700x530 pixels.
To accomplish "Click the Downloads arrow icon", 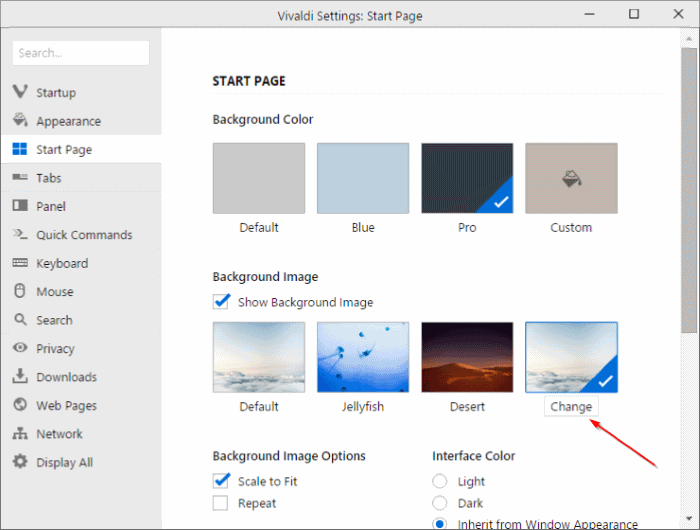I will tap(20, 376).
